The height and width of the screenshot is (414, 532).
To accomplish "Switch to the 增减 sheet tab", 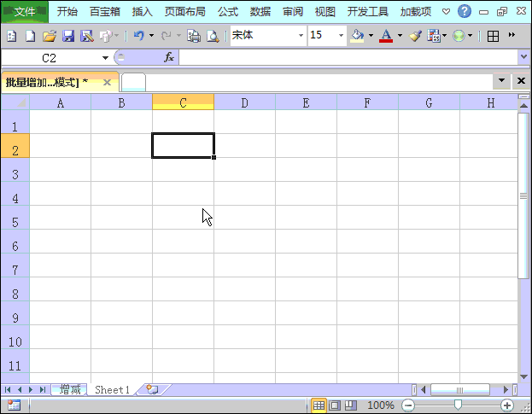I will click(x=70, y=389).
